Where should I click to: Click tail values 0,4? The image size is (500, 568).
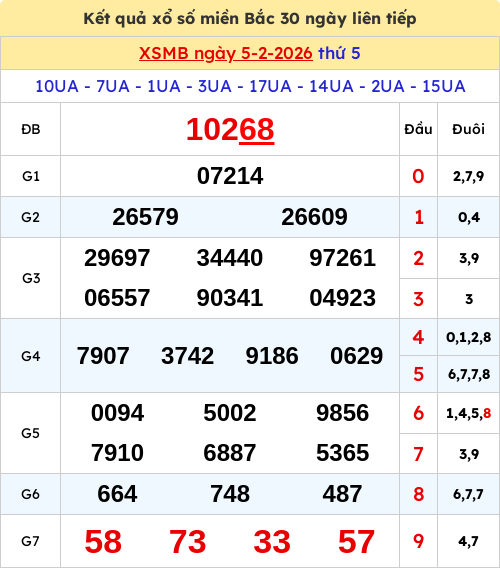[469, 217]
